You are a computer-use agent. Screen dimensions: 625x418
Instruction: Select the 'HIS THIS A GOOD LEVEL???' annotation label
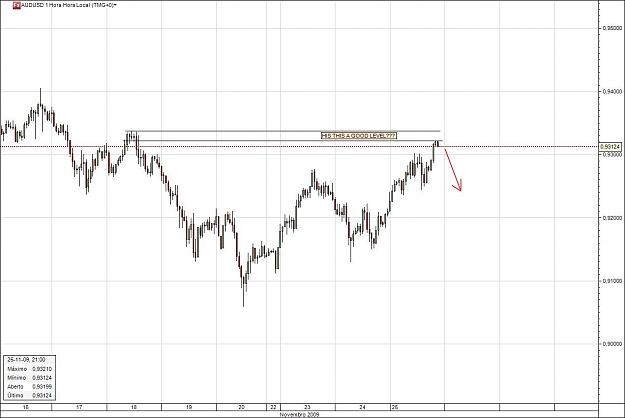tap(359, 136)
